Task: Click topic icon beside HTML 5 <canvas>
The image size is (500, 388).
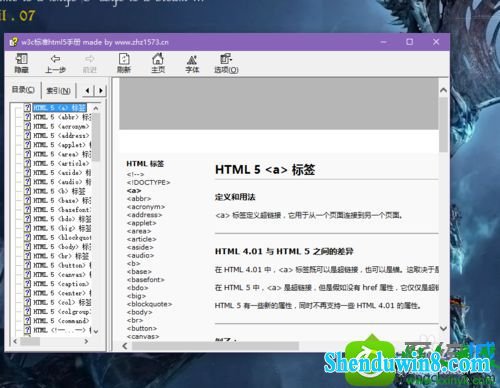Action: click(x=28, y=275)
